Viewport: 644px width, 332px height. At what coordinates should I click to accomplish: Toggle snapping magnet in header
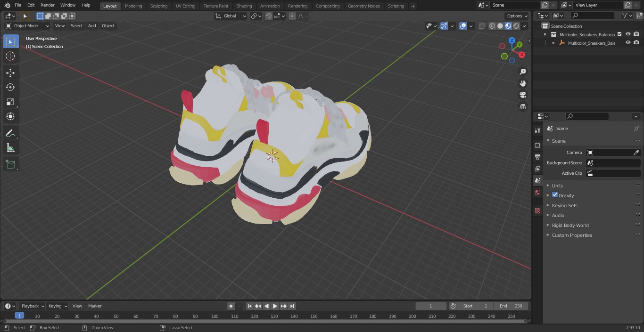pyautogui.click(x=269, y=16)
